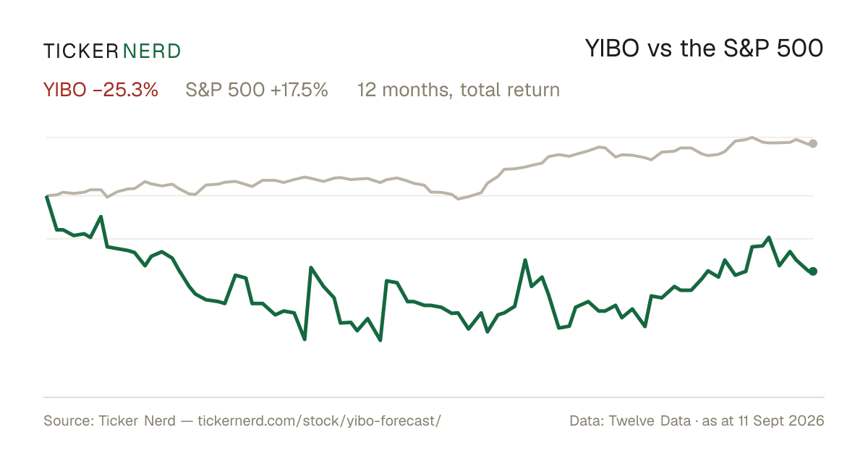Click the baseline rule above the footer
This screenshot has height=456, width=868.
[434, 397]
